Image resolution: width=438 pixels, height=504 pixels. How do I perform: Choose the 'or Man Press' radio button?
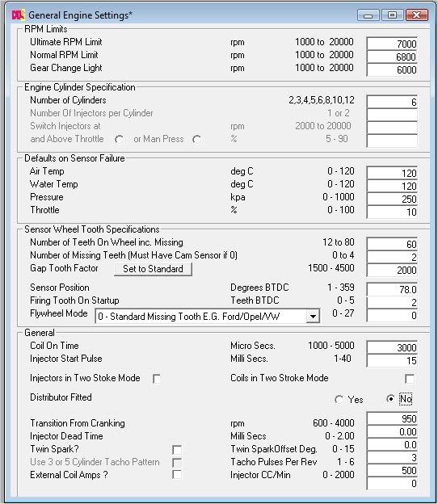click(196, 140)
